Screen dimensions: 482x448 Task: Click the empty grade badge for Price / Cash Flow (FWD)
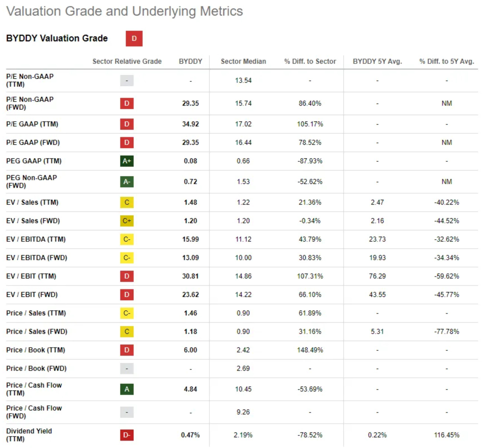click(x=127, y=412)
